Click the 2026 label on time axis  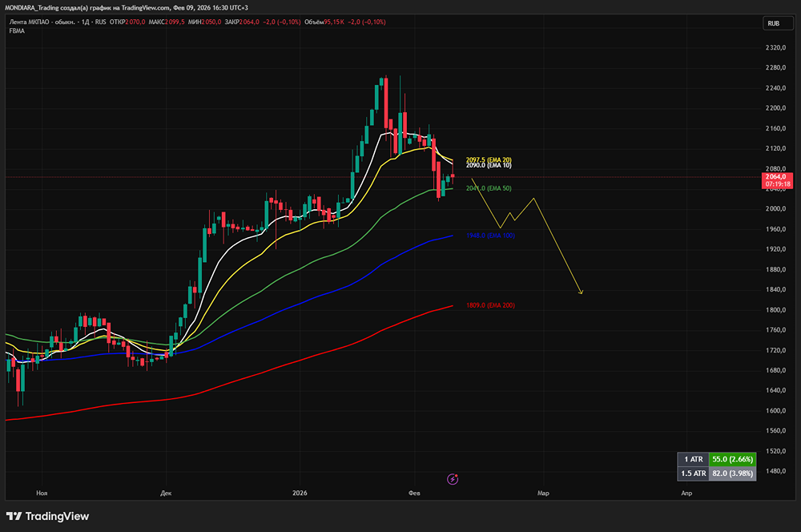pos(300,494)
